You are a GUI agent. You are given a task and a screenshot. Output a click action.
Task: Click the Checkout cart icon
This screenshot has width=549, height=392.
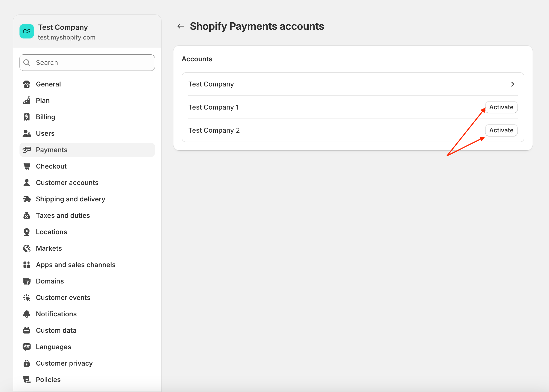[x=27, y=166]
